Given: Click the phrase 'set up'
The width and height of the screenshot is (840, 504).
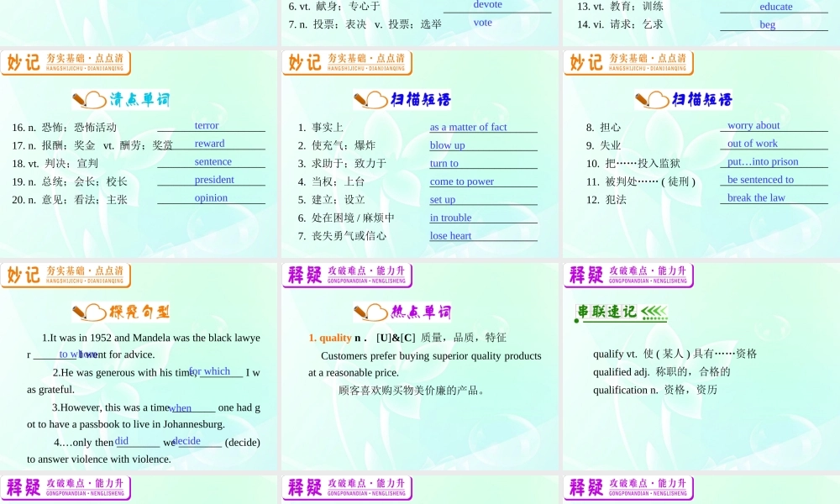Looking at the screenshot, I should pos(443,200).
